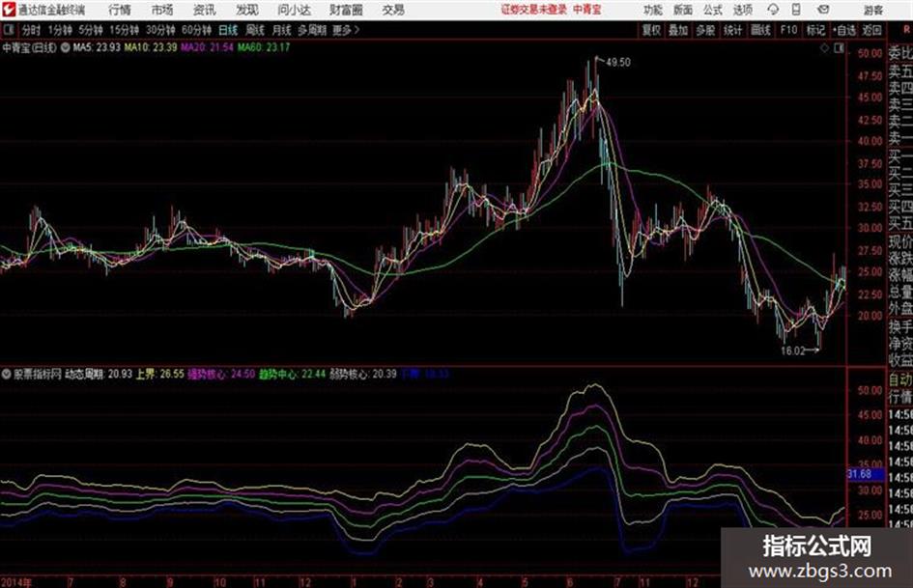Open the 问小达 menu
The width and height of the screenshot is (913, 588).
click(294, 10)
